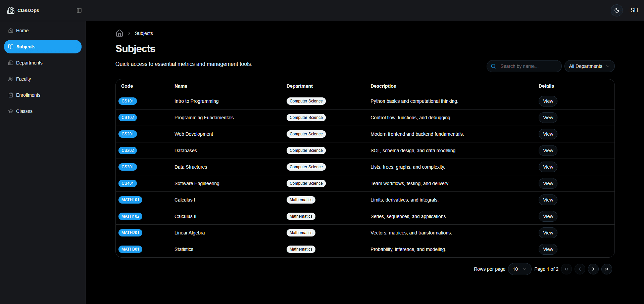Open Faculty in sidebar
This screenshot has width=644, height=304.
[43, 79]
